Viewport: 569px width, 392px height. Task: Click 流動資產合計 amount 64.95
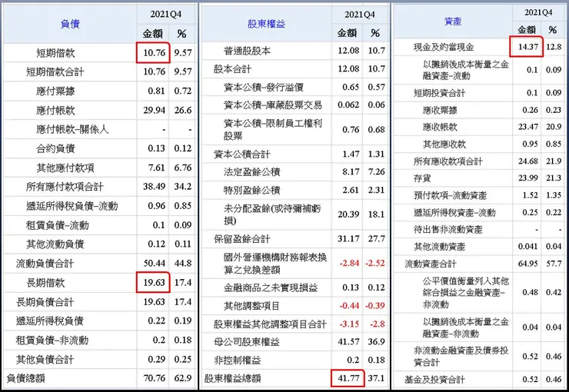528,264
